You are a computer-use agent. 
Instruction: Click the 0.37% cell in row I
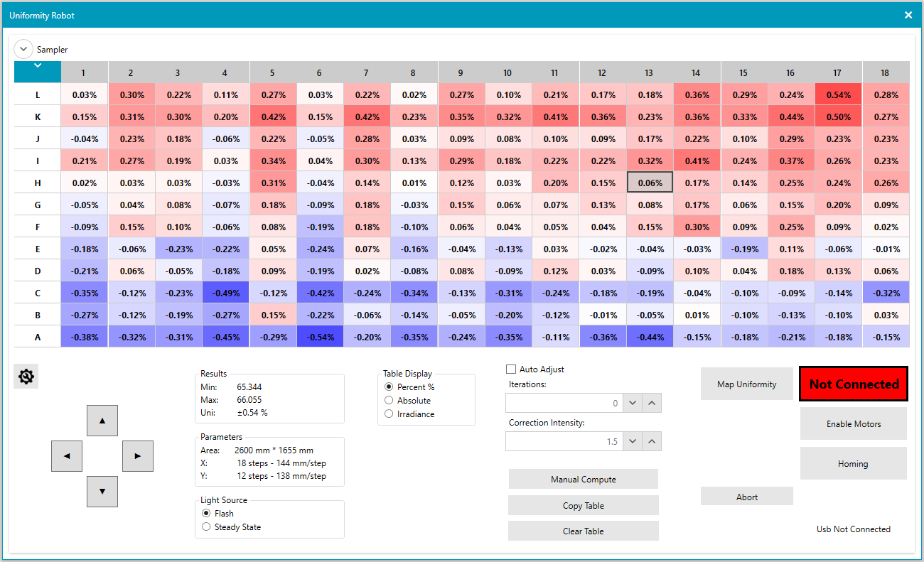[x=791, y=161]
